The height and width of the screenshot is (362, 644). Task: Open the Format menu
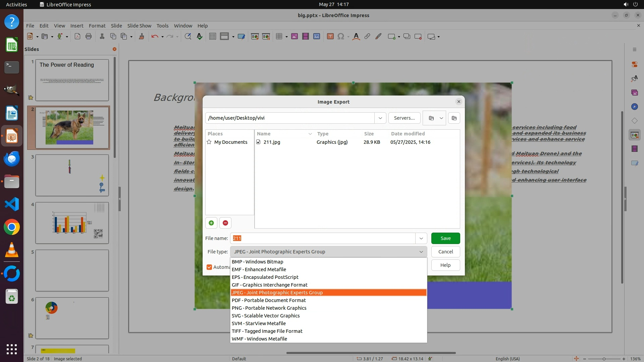pyautogui.click(x=97, y=25)
